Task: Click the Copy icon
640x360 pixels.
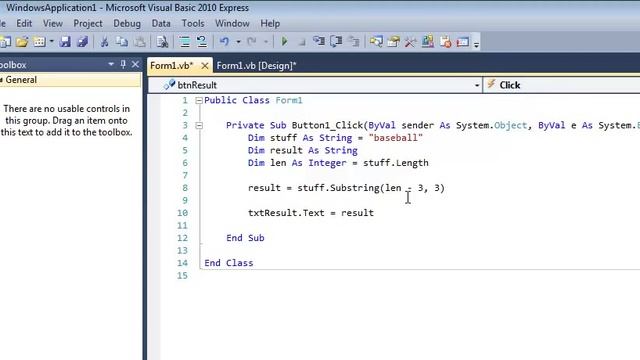Action: coord(122,42)
